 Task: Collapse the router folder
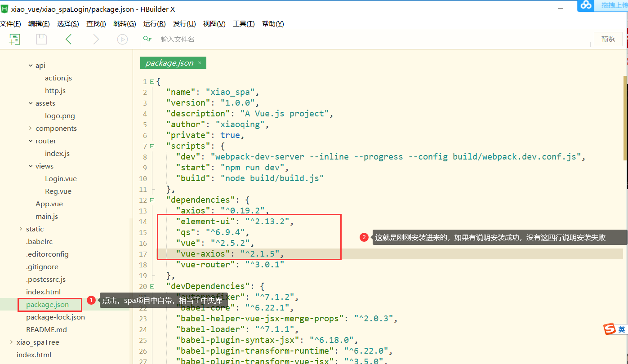[31, 141]
